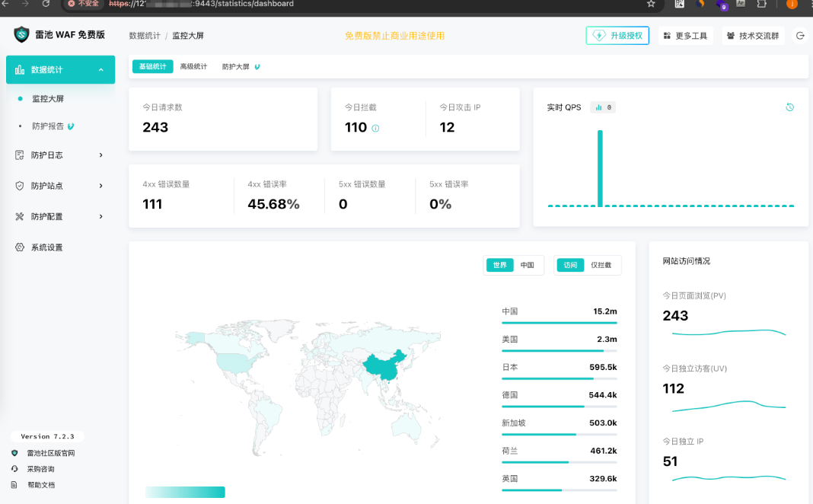Click the tall spike in the QPS chart
813x504 pixels.
600,168
